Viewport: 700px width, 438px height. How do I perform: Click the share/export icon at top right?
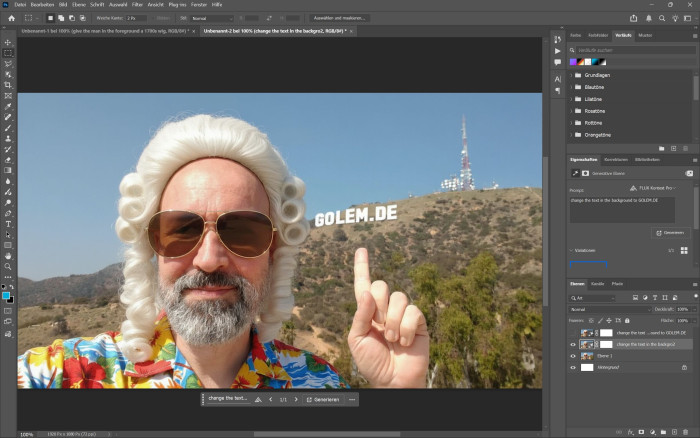(x=634, y=18)
